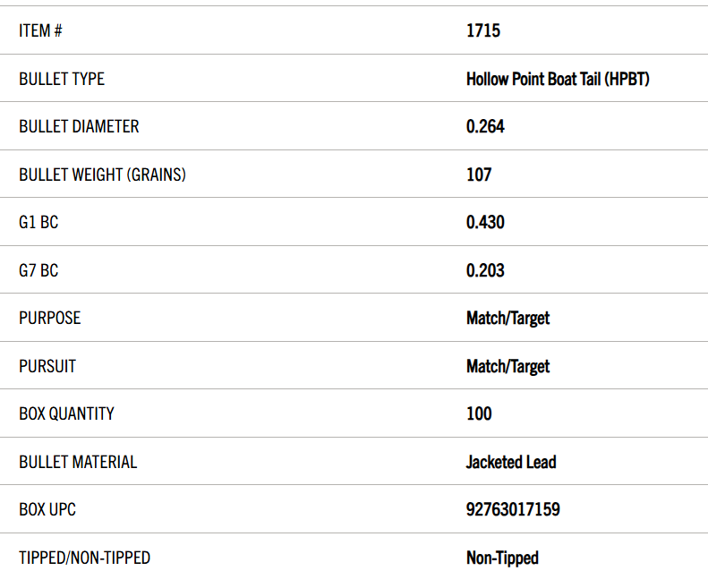Select the box quantity value 100

pyautogui.click(x=479, y=413)
